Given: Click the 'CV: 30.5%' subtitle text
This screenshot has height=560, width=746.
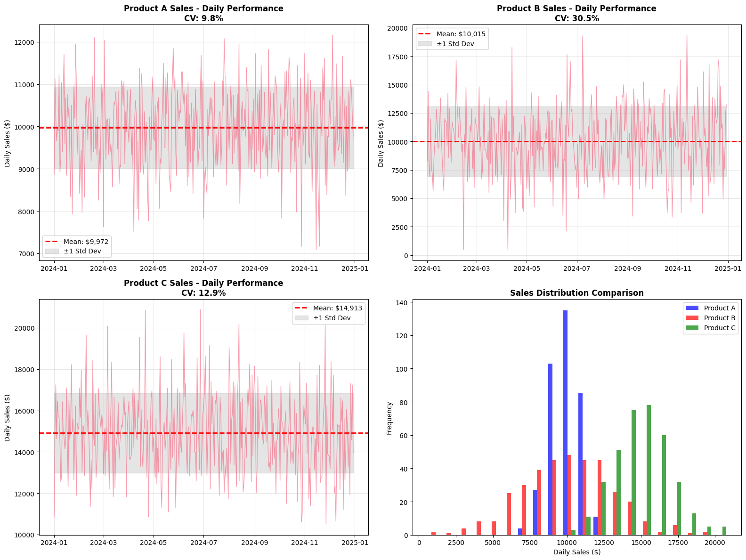Looking at the screenshot, I should coord(576,18).
